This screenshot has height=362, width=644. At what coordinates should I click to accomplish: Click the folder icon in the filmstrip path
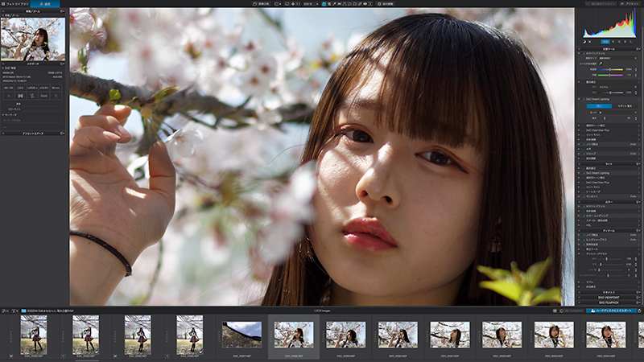pos(24,311)
